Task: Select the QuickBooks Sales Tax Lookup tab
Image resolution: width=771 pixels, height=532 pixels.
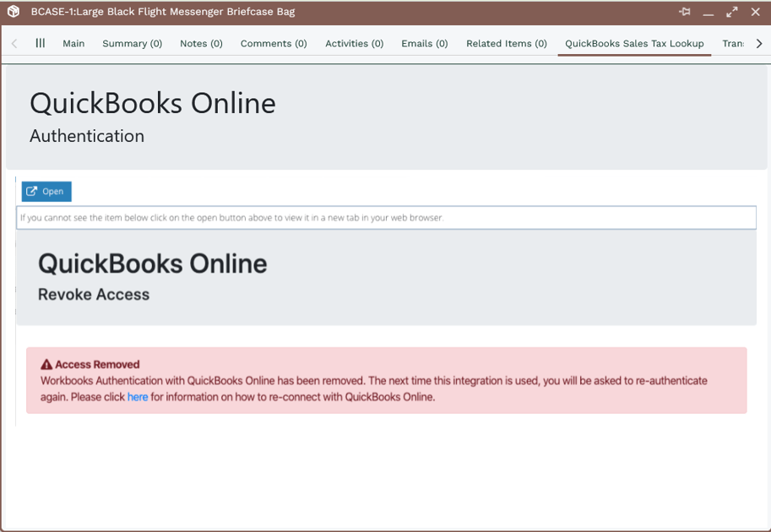Action: [x=634, y=44]
